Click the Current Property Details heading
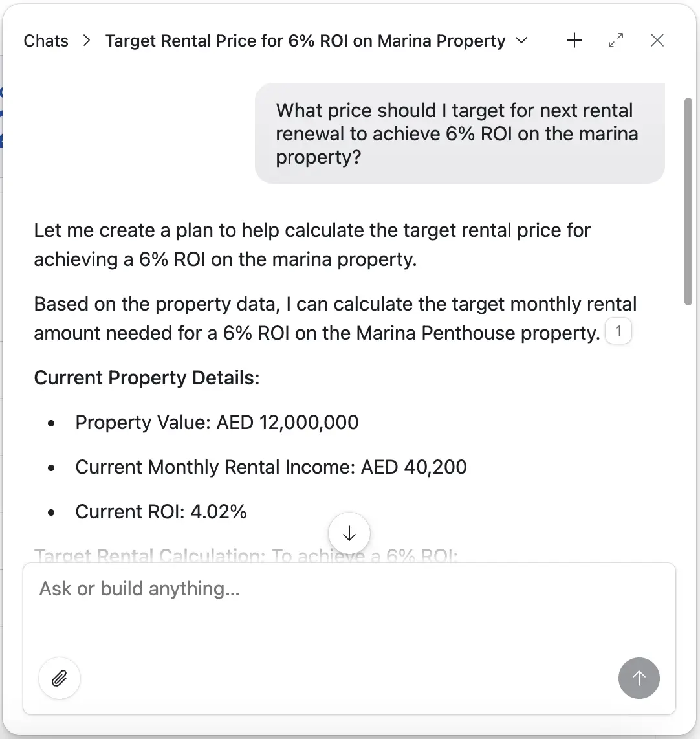Screen dimensions: 700x739 147,377
